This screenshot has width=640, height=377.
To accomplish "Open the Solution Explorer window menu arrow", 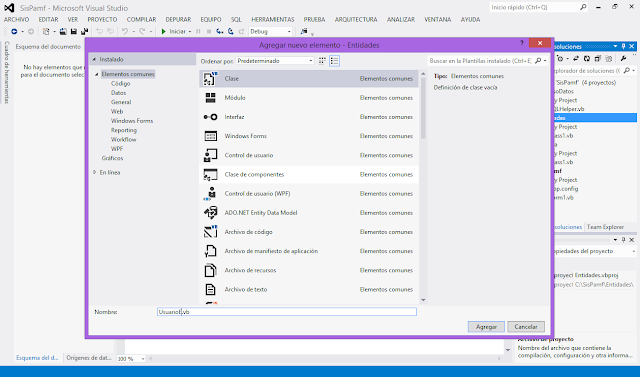I will tap(615, 46).
